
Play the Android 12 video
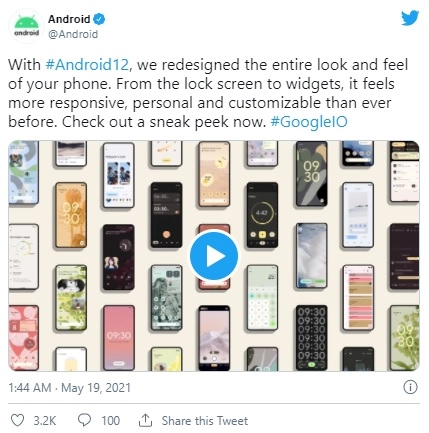pos(214,256)
